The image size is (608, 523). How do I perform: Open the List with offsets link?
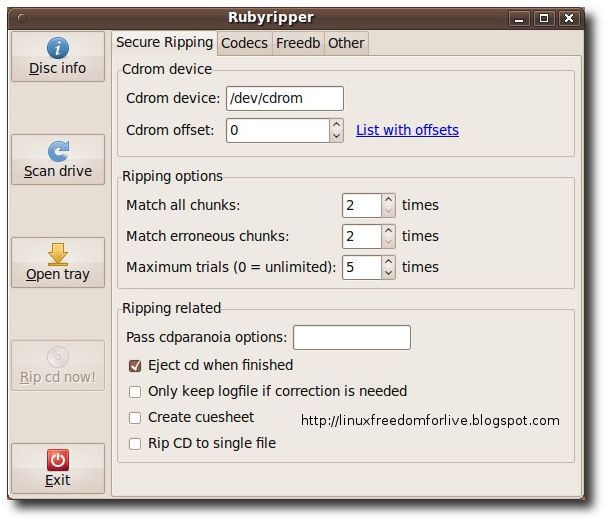click(407, 130)
